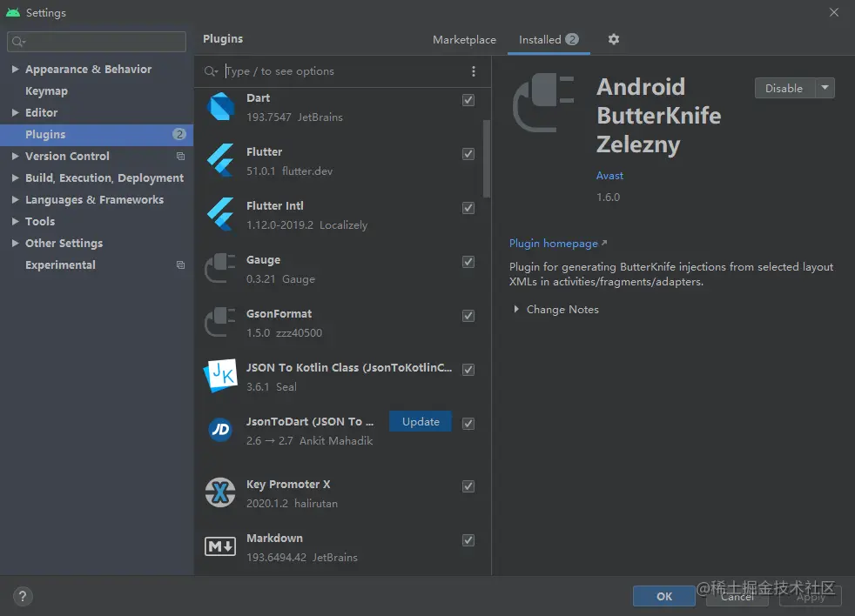
Task: Toggle the Gauge plugin checkbox
Action: (x=468, y=262)
